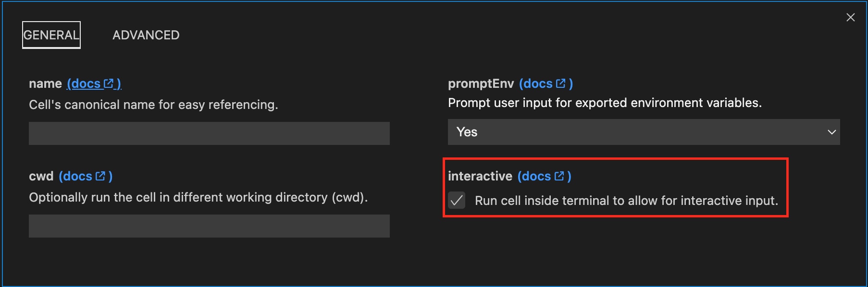
Task: Click the bold 'interactive' setting label
Action: (480, 176)
